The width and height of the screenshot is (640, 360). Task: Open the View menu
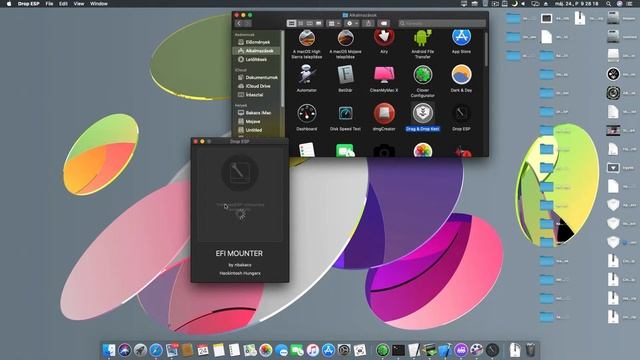(79, 4)
